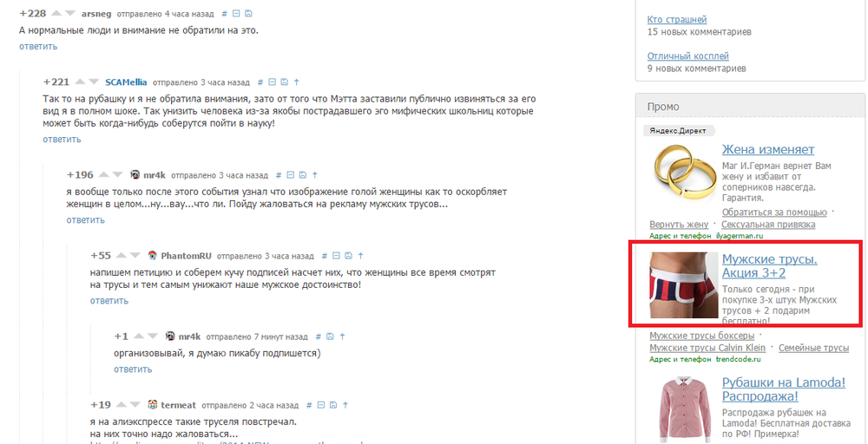Collapse the arsneg comment thread
This screenshot has width=868, height=444.
point(236,13)
